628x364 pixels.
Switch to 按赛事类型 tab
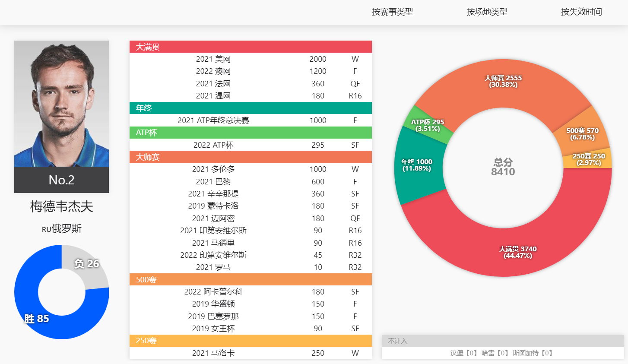pos(392,12)
